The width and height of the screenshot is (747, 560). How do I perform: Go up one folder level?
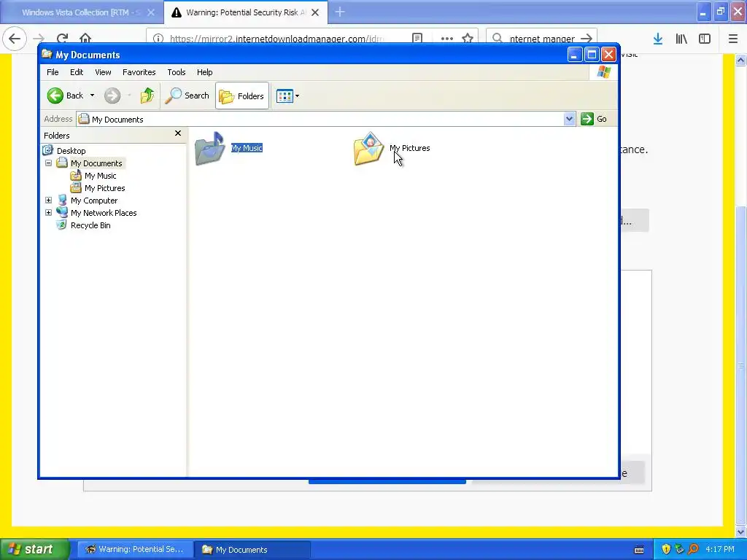147,96
